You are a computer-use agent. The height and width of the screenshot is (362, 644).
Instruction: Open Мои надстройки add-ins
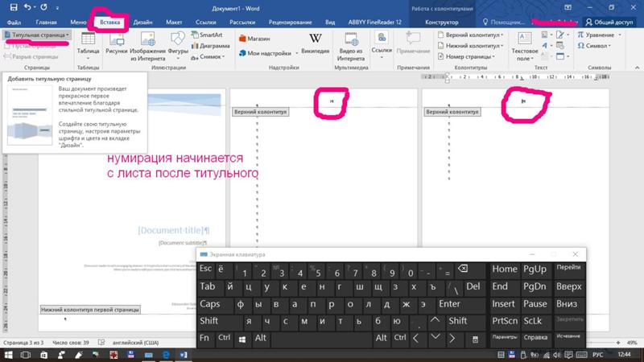(x=268, y=53)
